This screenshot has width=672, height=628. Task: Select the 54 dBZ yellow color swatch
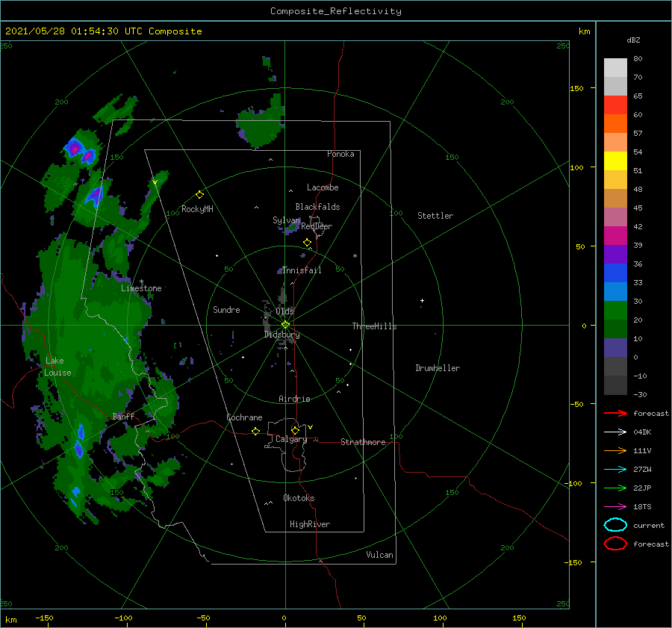615,161
